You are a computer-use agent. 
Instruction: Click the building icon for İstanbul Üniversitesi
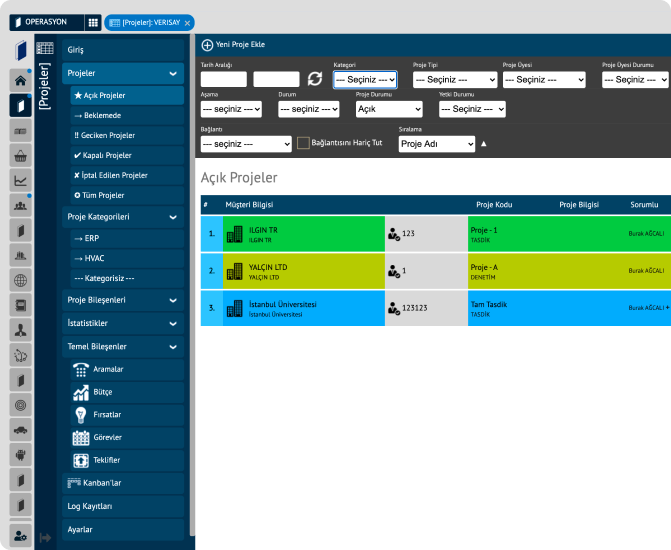[235, 309]
